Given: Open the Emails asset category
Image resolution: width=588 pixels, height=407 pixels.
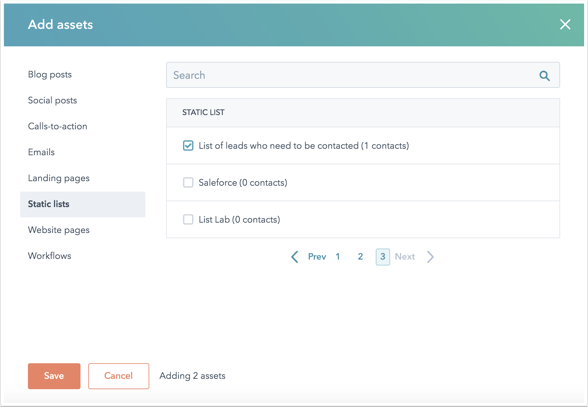Looking at the screenshot, I should [x=41, y=152].
